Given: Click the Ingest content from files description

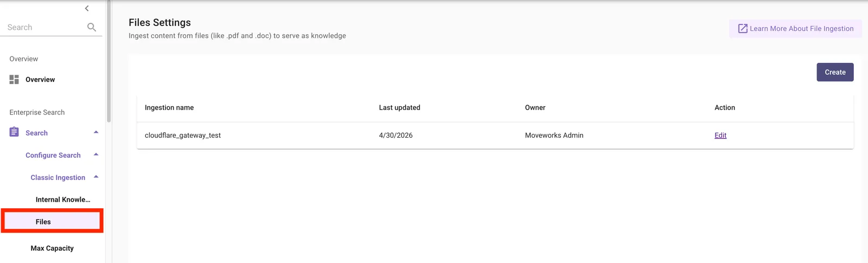Looking at the screenshot, I should pos(237,36).
